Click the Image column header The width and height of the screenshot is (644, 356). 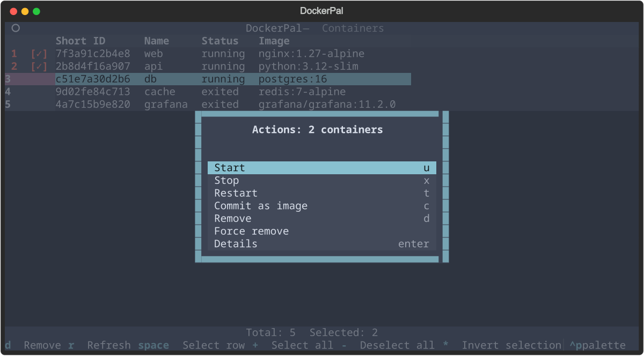274,41
